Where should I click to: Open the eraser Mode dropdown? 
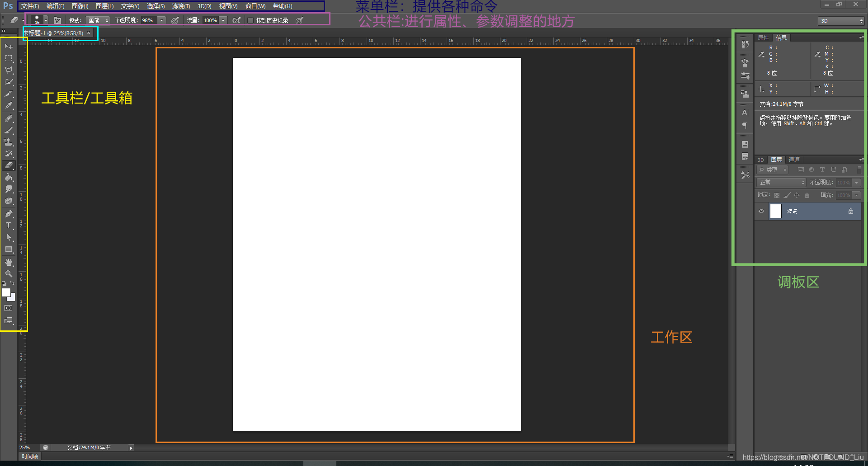98,20
